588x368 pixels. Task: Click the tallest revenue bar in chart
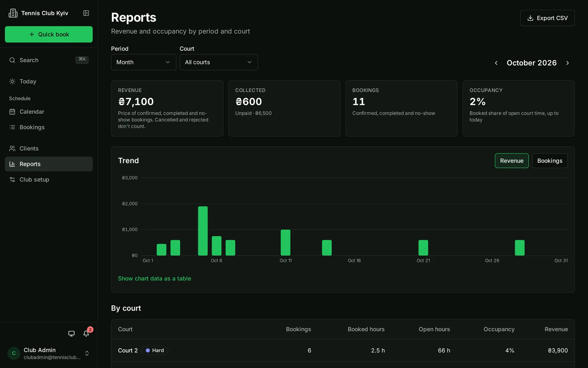pos(203,231)
